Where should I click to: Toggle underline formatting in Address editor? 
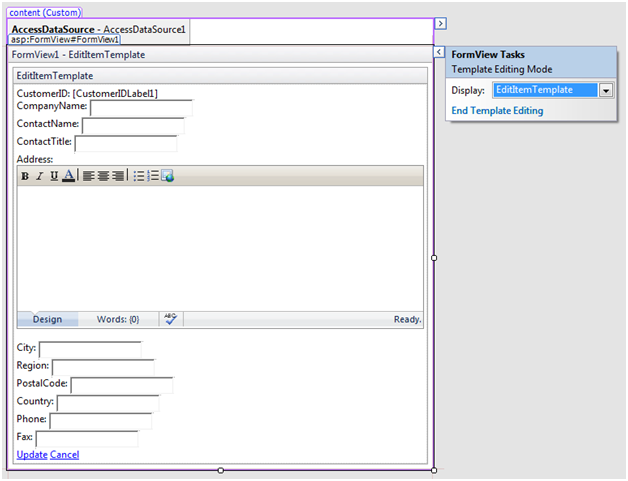(53, 176)
